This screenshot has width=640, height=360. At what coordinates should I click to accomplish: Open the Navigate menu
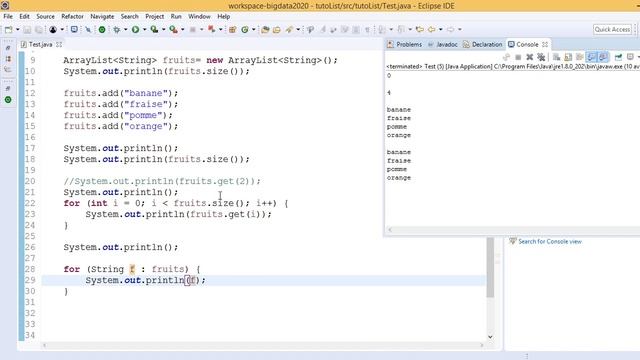coord(102,16)
